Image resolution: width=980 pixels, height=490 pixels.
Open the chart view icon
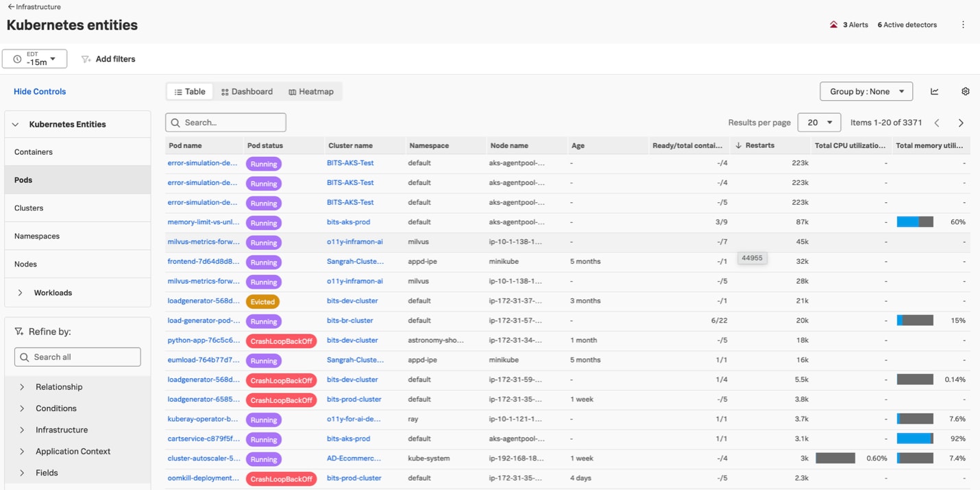pyautogui.click(x=934, y=91)
